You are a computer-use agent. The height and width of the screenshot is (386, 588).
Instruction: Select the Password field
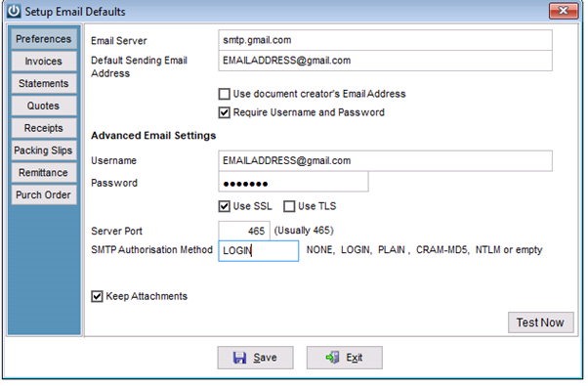click(x=293, y=182)
